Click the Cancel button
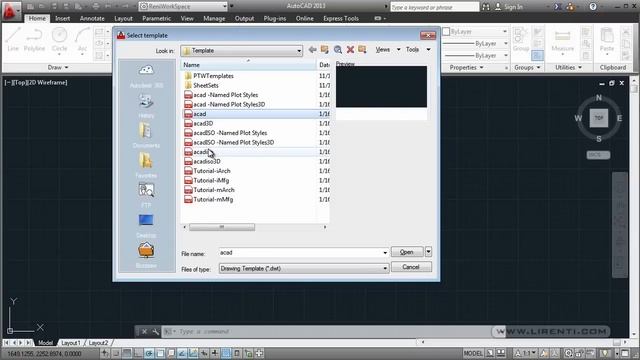 [x=411, y=267]
